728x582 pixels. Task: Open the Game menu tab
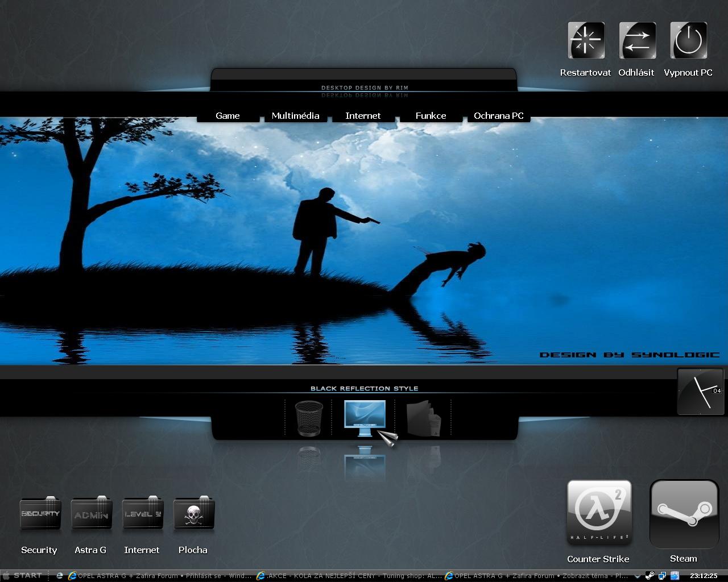227,115
